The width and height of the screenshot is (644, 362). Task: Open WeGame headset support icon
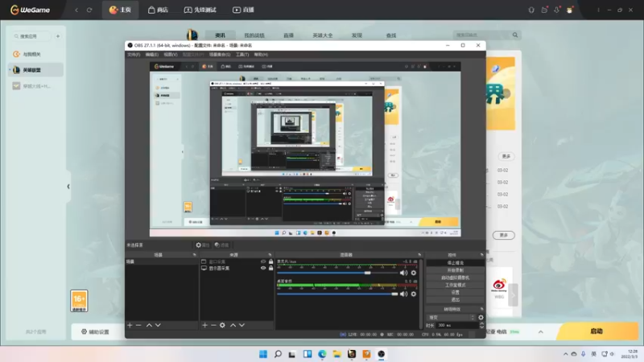pyautogui.click(x=531, y=10)
